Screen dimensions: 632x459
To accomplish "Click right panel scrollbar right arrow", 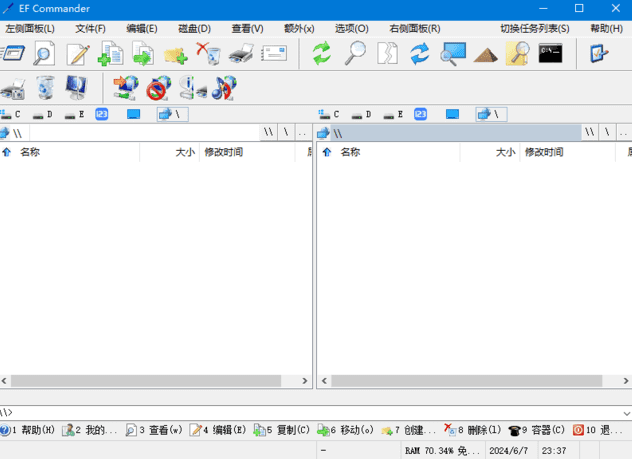I will (626, 381).
